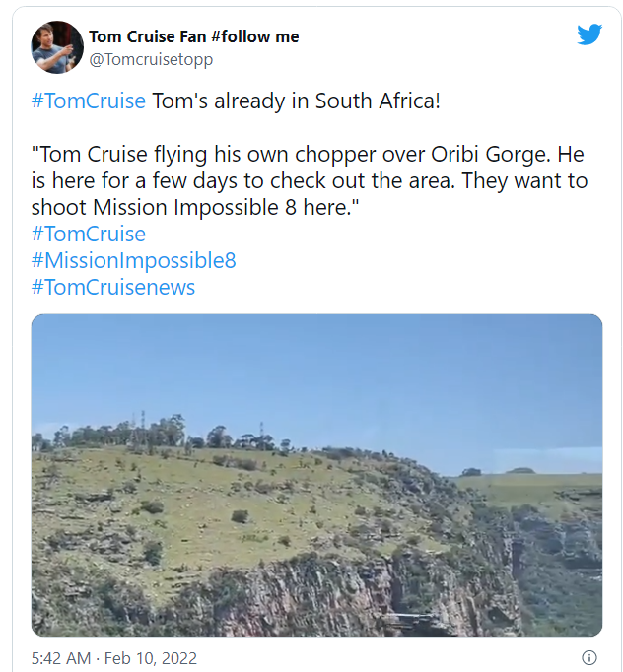
Task: Open the Tom Cruise Fan profile picture
Action: 57,47
